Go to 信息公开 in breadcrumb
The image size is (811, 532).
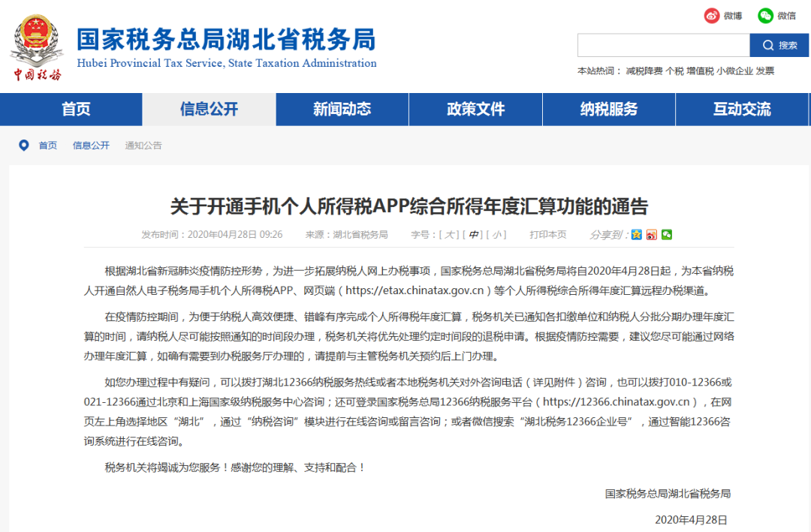pos(91,146)
